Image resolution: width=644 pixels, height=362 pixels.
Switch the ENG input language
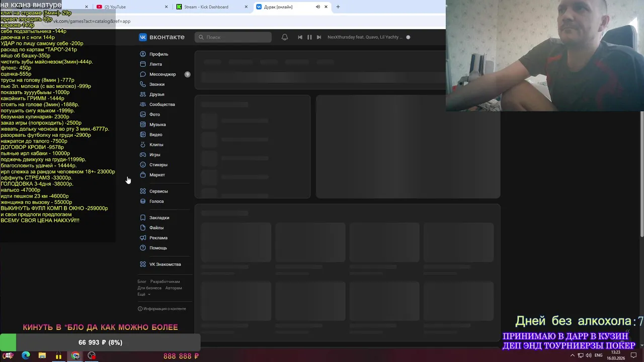(x=598, y=355)
